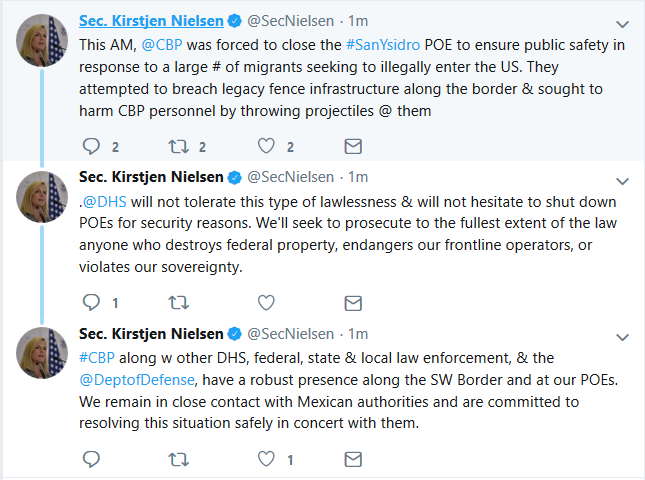Screen dimensions: 645x480
Task: Like the tweet about shutting down POEs
Action: 267,302
